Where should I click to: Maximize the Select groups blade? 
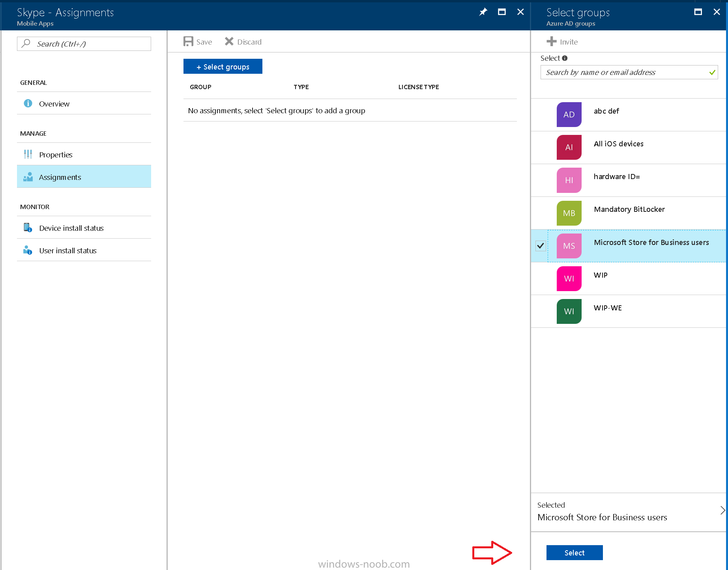pos(698,12)
